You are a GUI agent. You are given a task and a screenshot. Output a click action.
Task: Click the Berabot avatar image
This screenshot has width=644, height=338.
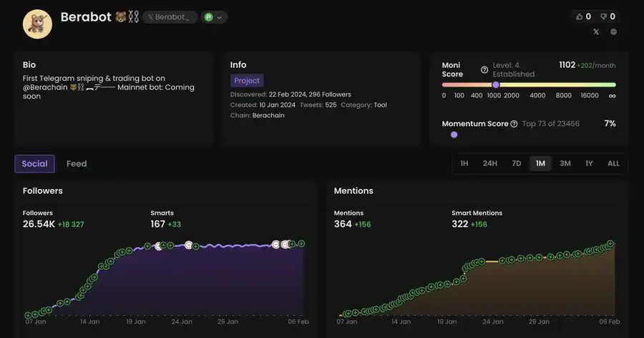(x=37, y=24)
